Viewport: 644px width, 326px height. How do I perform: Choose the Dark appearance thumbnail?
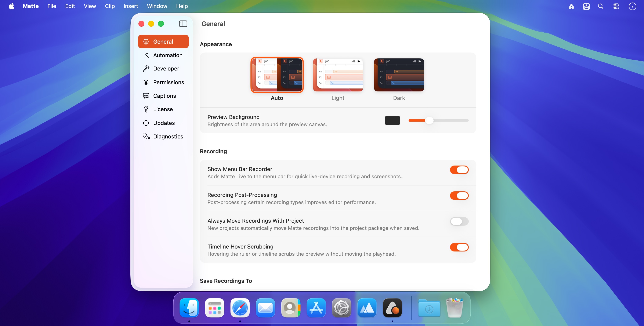(x=399, y=75)
